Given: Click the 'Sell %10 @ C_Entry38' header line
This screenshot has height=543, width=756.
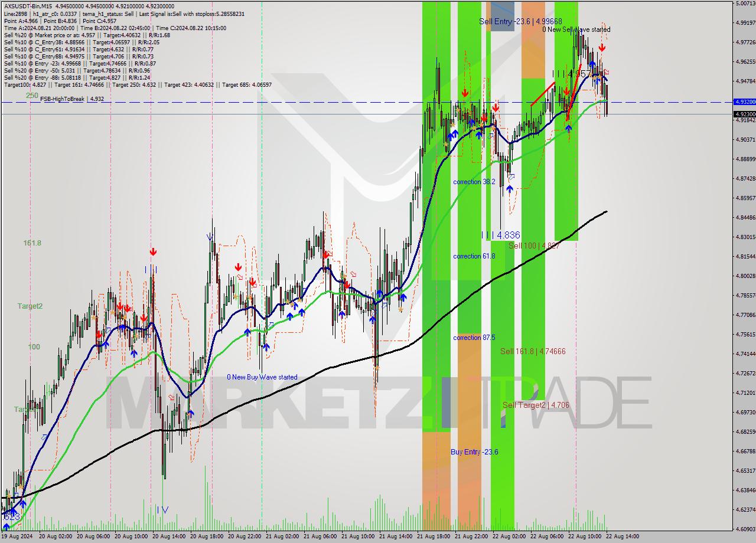Looking at the screenshot, I should tap(82, 42).
